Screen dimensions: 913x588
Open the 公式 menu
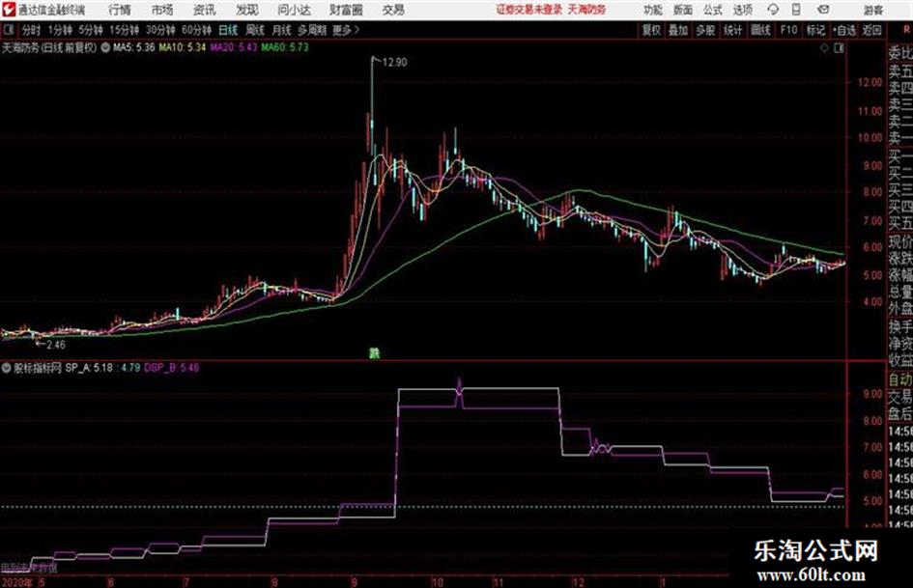coord(712,10)
